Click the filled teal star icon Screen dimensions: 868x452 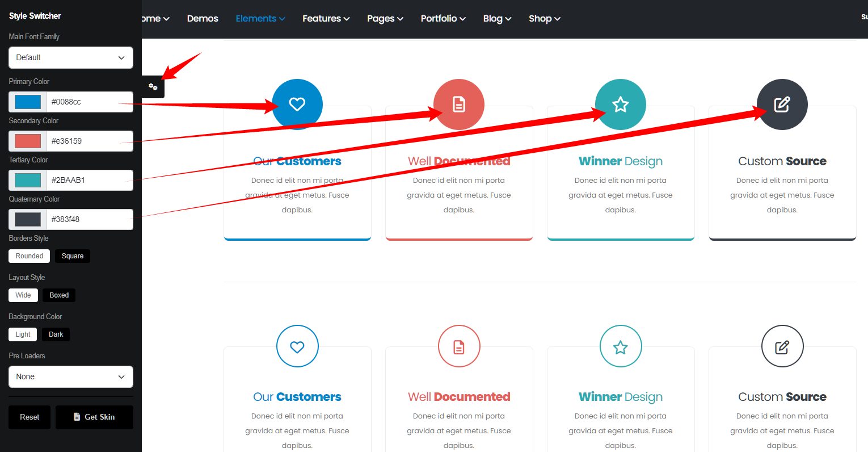[620, 104]
